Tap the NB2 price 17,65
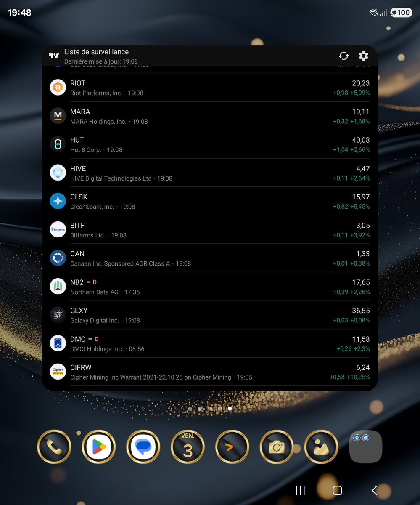The image size is (420, 505). 361,282
